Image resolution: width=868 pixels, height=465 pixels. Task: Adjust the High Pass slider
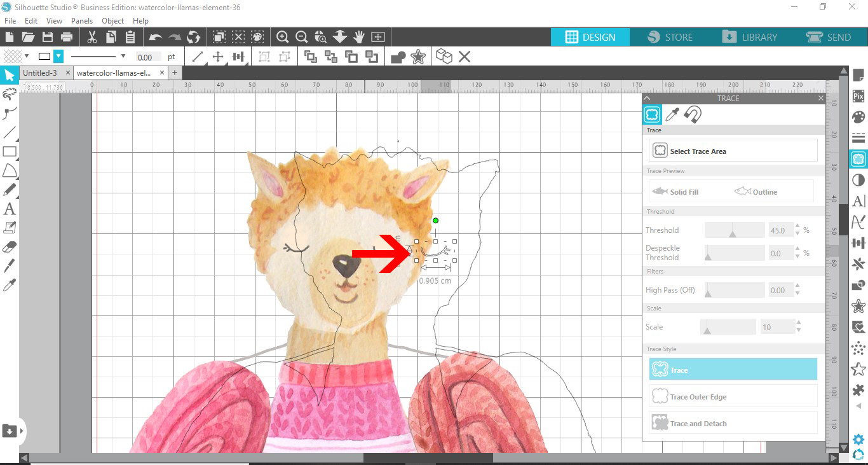coord(735,290)
